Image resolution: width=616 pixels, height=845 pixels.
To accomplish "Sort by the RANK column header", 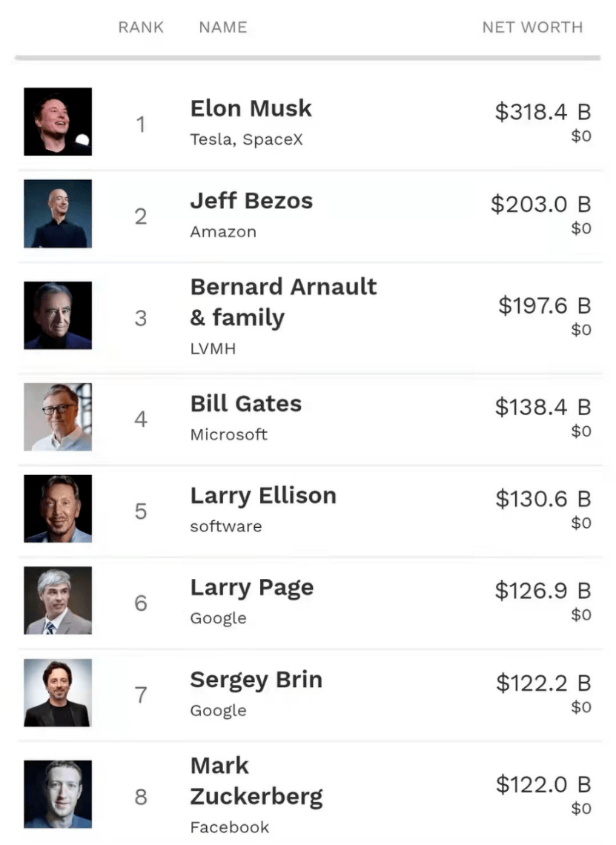I will (x=141, y=27).
